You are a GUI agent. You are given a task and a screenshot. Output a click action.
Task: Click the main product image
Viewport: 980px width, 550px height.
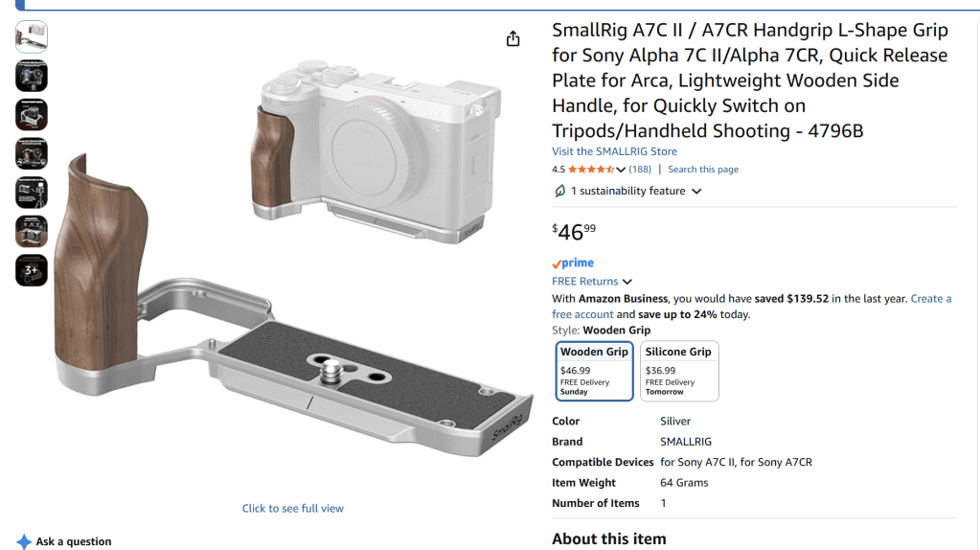click(292, 256)
